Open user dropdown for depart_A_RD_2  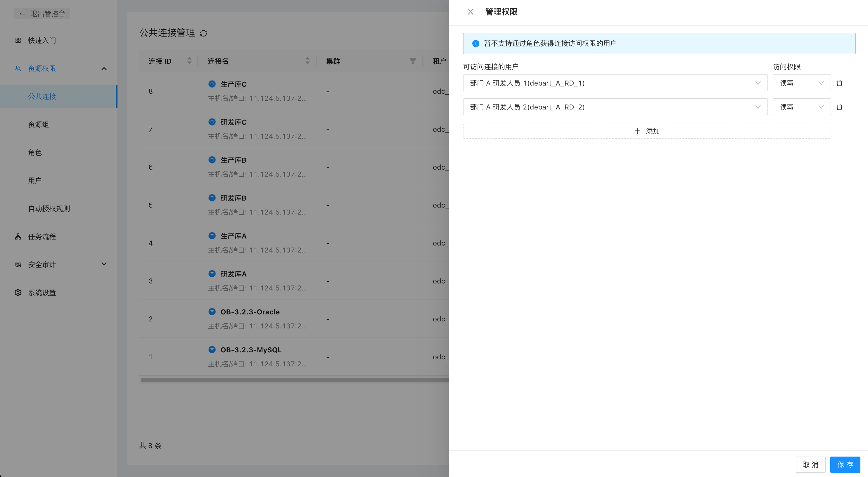(615, 107)
